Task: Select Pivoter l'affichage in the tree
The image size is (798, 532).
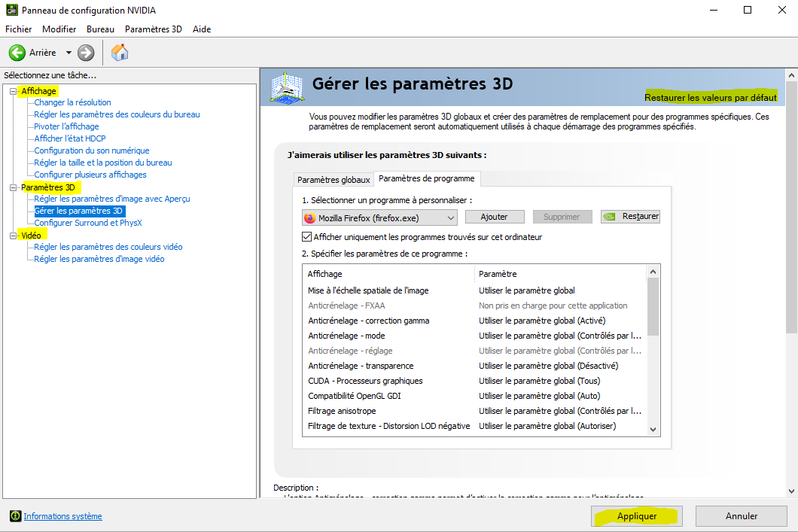Action: pyautogui.click(x=66, y=126)
